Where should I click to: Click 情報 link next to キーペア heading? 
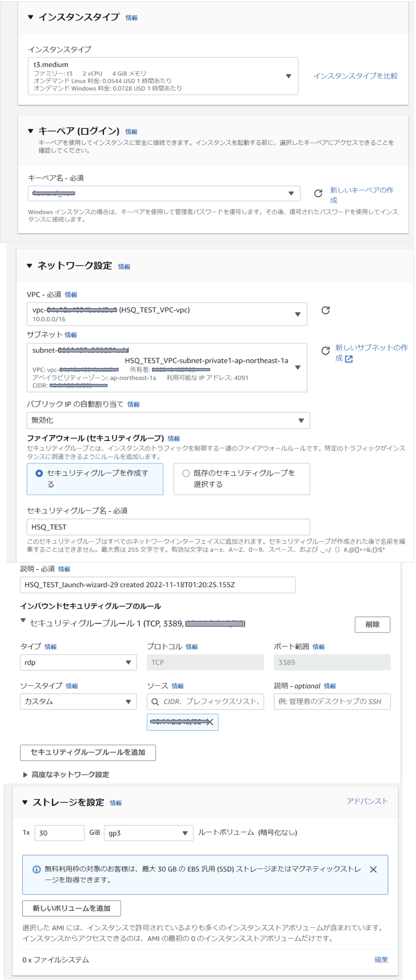[131, 132]
